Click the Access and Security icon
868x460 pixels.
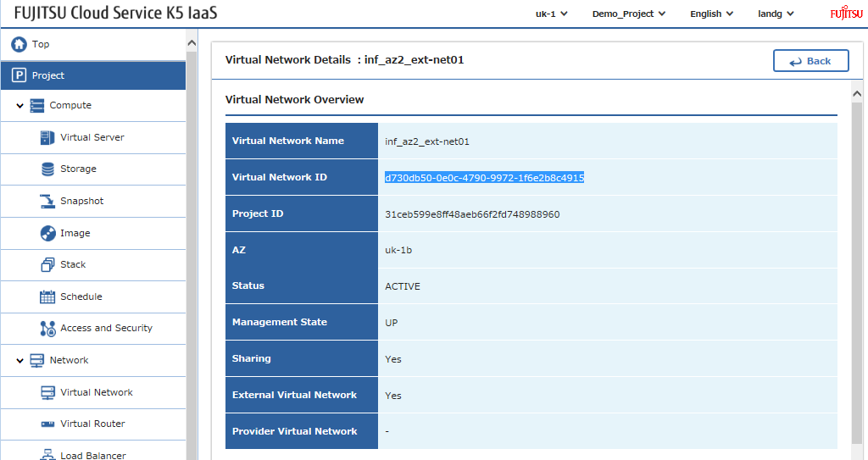[47, 328]
